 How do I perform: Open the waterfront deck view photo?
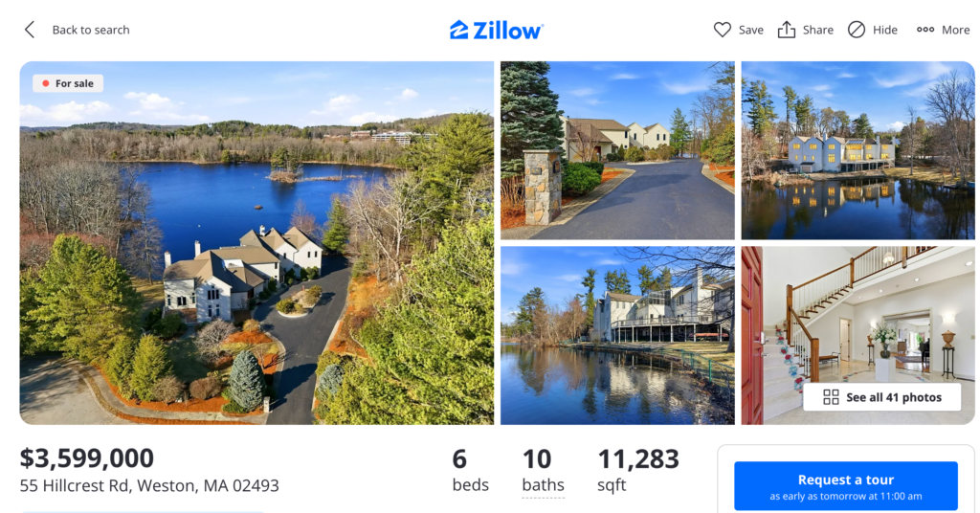point(617,336)
